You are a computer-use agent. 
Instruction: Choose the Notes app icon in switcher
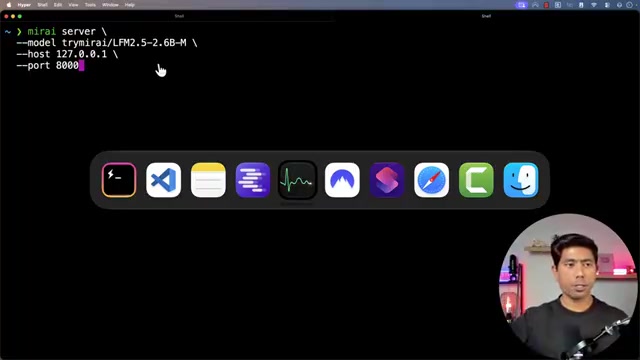click(208, 180)
